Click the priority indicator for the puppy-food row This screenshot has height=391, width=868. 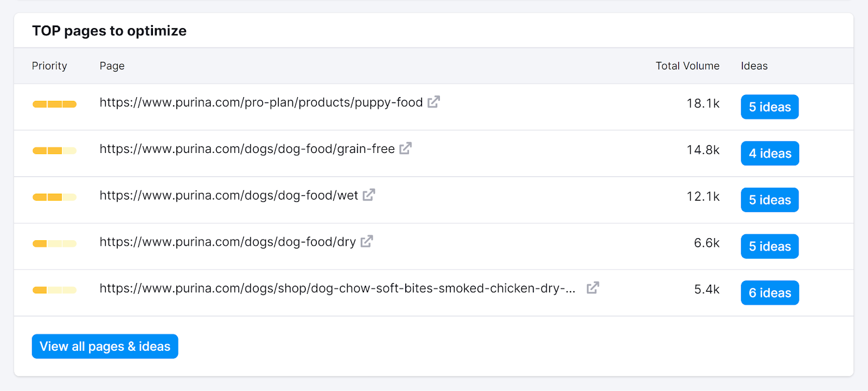(54, 103)
